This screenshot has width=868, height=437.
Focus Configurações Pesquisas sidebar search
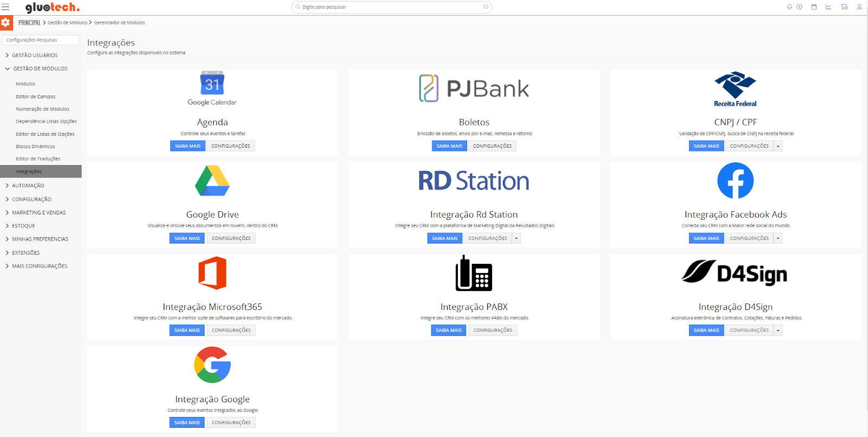tap(41, 40)
